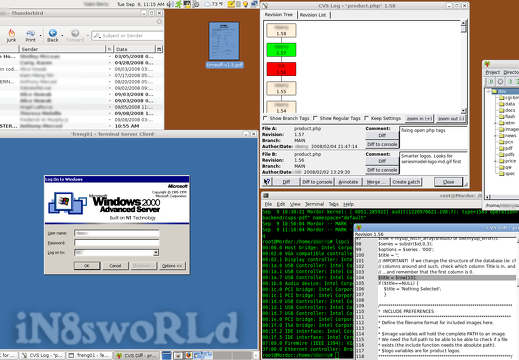
Task: Switch to the Revision Tree tab
Action: tap(279, 15)
